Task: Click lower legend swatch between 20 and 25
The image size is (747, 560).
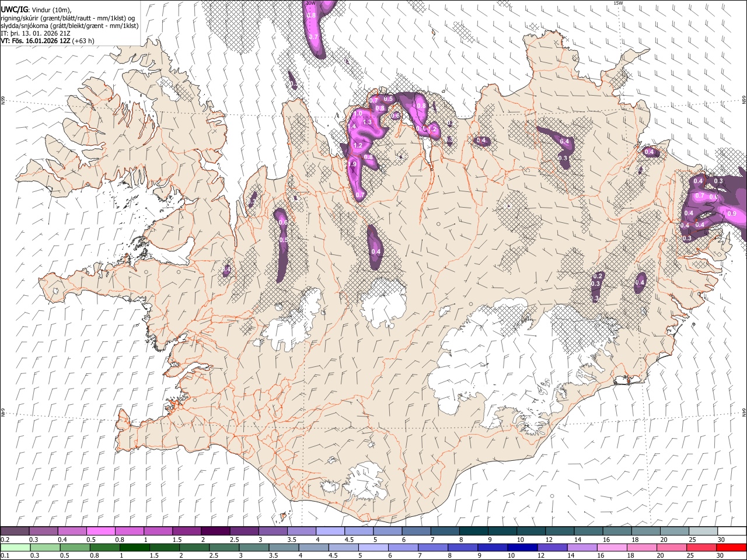Action: click(671, 547)
